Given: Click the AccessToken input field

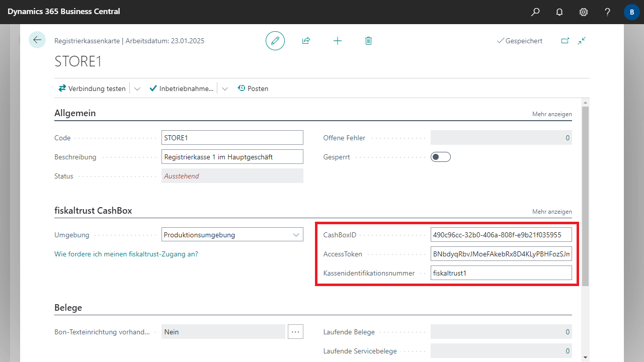Looking at the screenshot, I should 501,254.
